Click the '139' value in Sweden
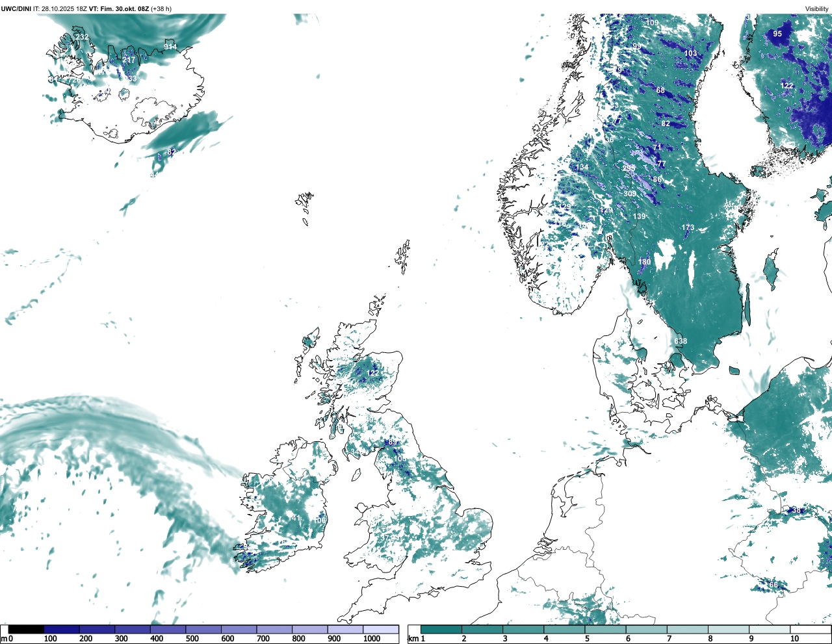Image resolution: width=832 pixels, height=644 pixels. coord(640,216)
